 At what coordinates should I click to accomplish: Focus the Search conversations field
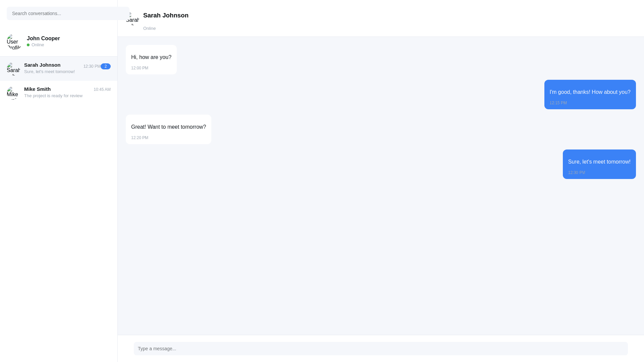tap(68, 13)
